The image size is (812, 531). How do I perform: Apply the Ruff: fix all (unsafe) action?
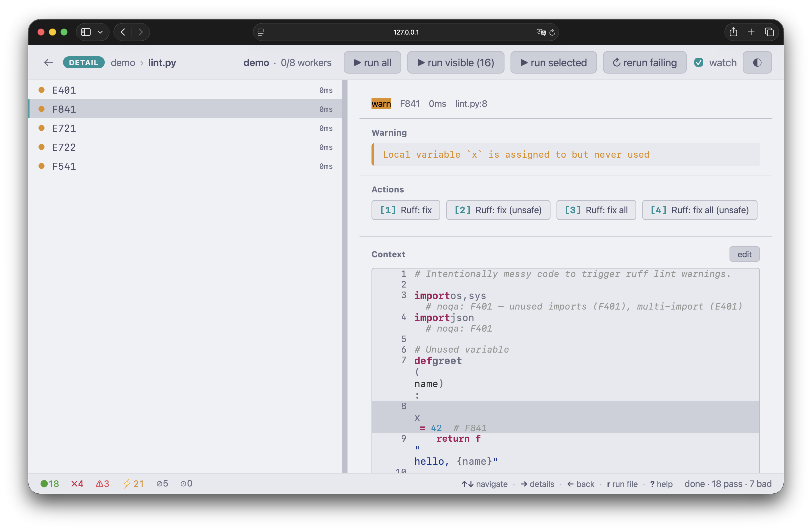[699, 210]
